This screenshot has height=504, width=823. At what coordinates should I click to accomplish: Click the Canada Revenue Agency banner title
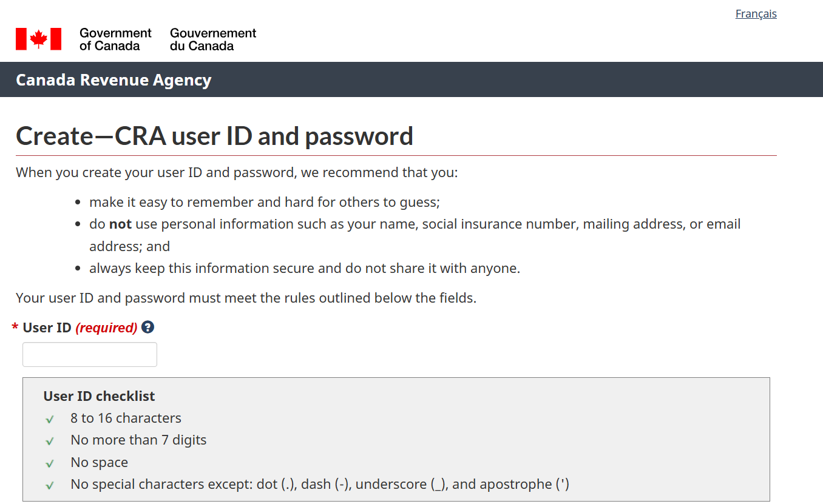[x=113, y=80]
